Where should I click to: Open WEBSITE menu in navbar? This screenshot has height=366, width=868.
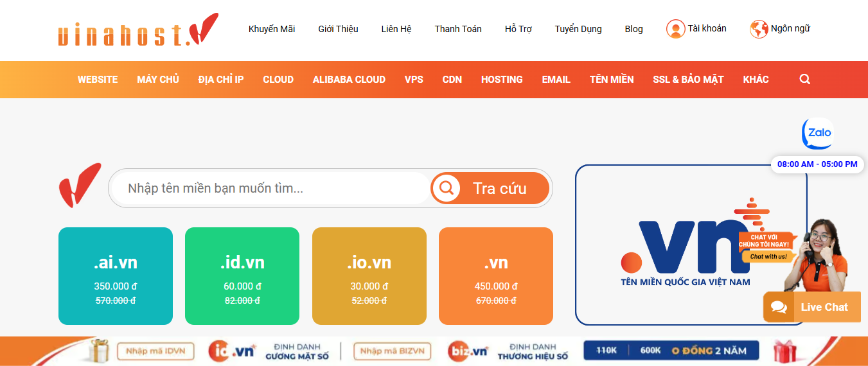click(98, 80)
